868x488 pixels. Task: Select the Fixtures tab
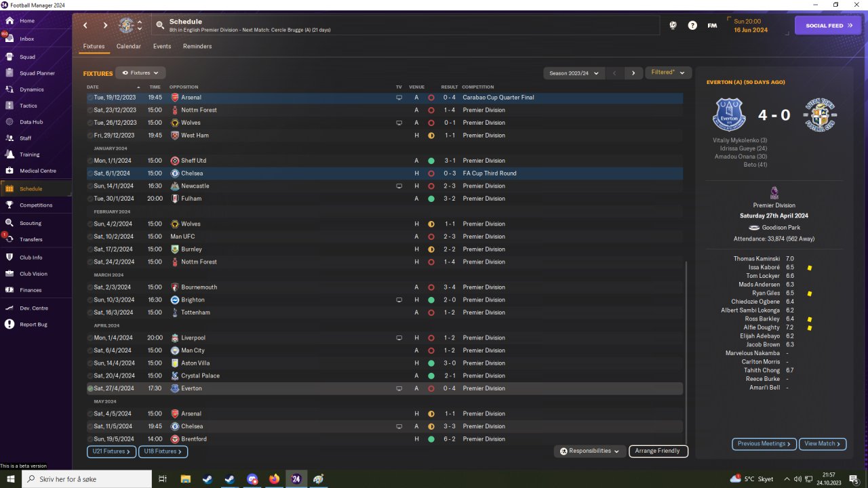click(x=94, y=46)
